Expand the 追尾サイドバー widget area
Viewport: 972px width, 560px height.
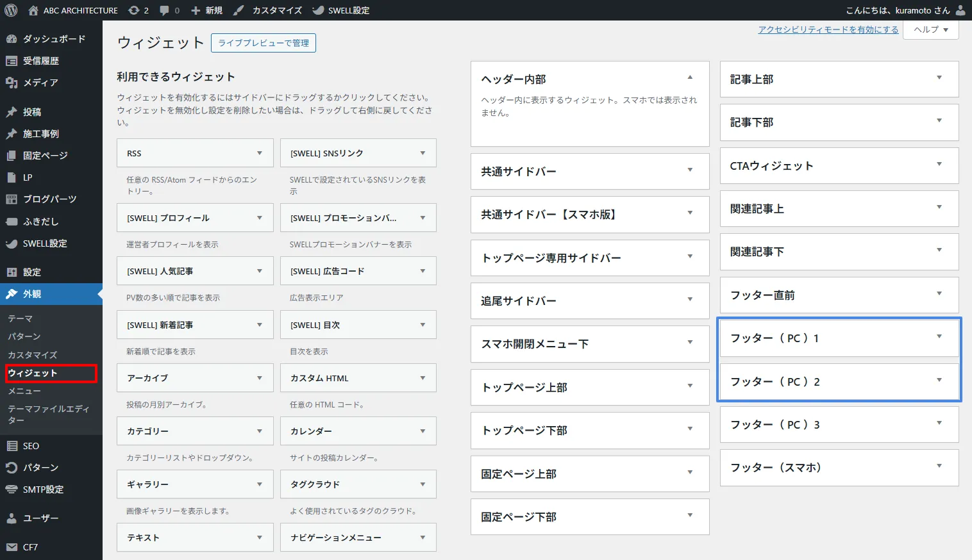click(690, 299)
